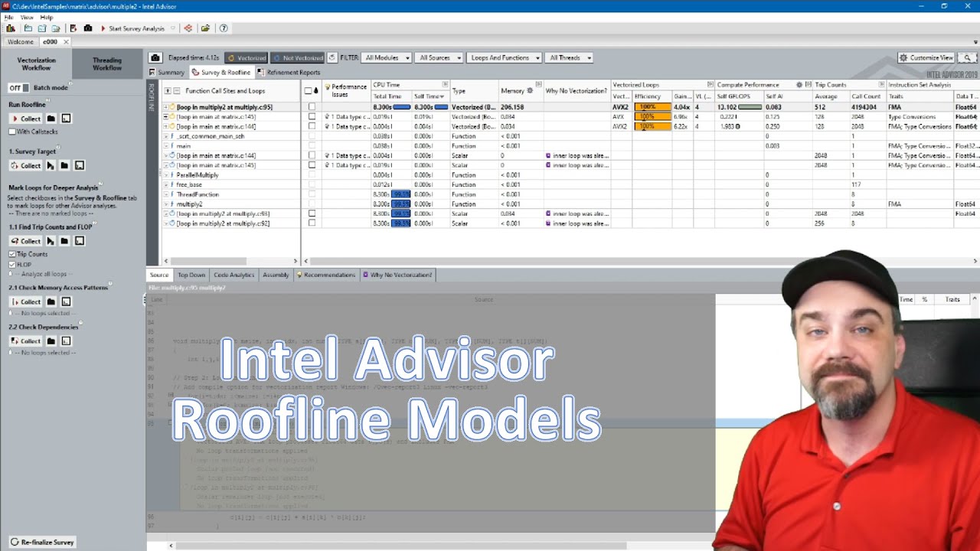Click the Self GFLOPS bar for value 13.102

pyautogui.click(x=750, y=107)
